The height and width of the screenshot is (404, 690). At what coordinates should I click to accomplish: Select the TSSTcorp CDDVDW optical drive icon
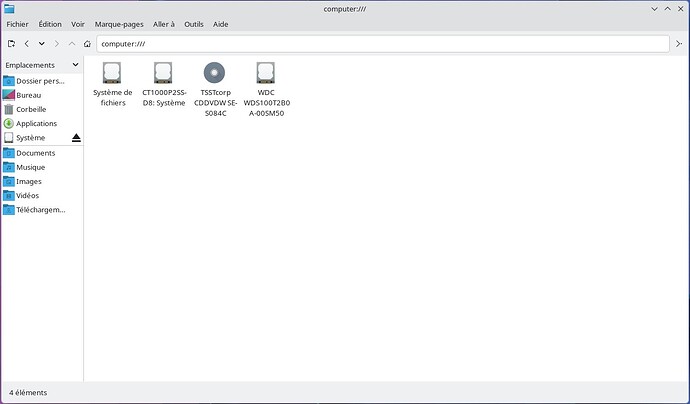(x=214, y=73)
